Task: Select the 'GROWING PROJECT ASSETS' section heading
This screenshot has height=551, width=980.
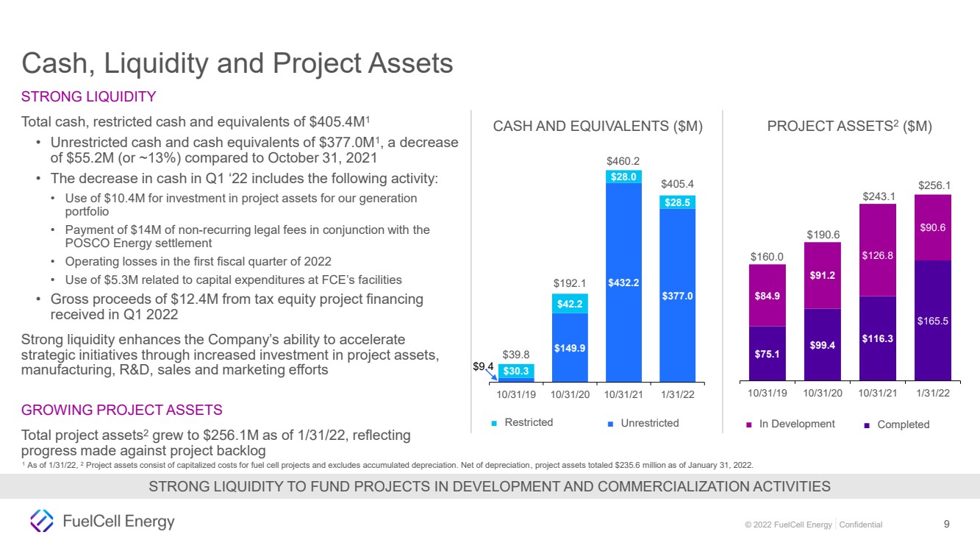Action: click(x=122, y=410)
